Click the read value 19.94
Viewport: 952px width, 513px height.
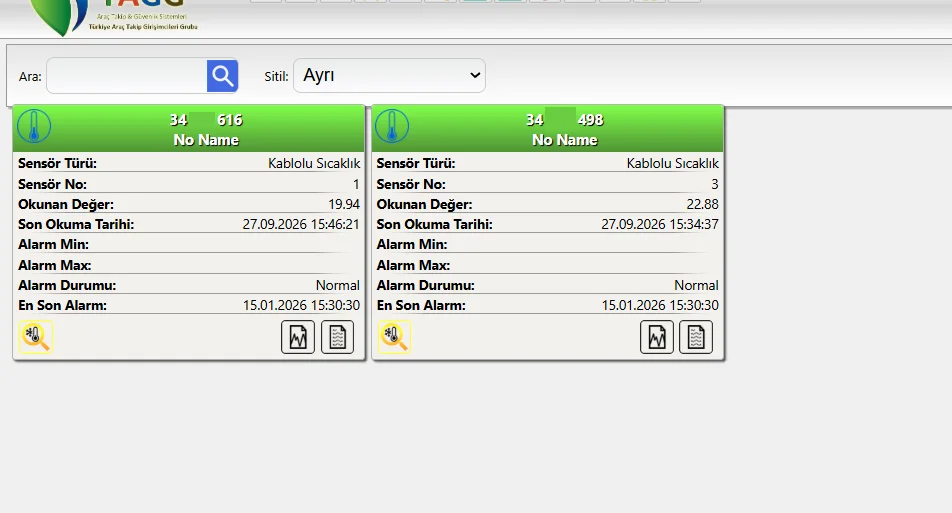point(344,204)
